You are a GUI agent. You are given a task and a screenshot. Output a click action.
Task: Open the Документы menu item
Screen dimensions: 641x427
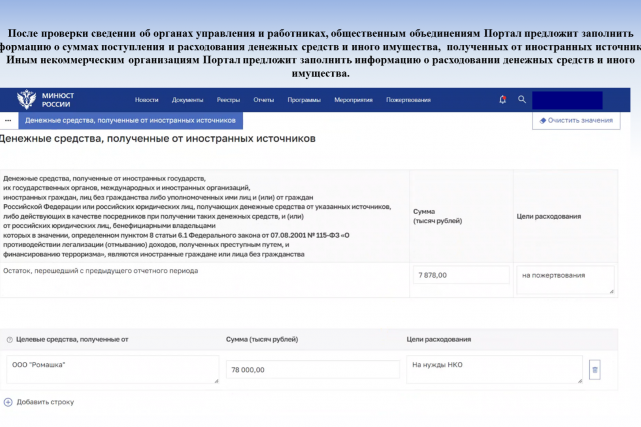187,100
